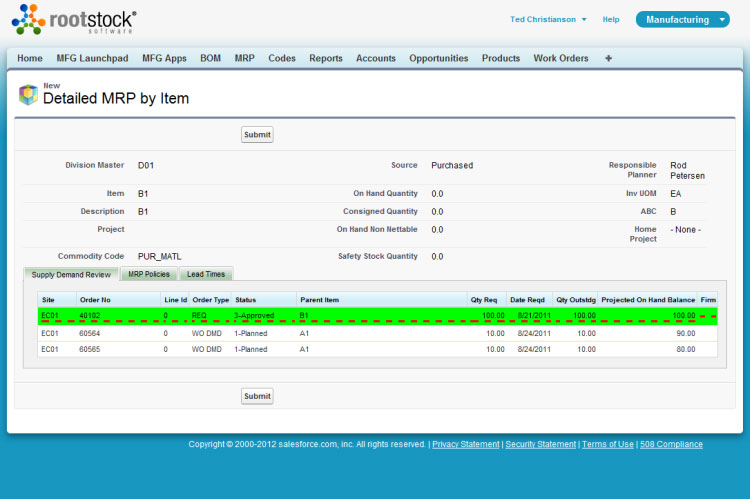Open MFG Apps tab
The image size is (750, 499).
(x=164, y=58)
